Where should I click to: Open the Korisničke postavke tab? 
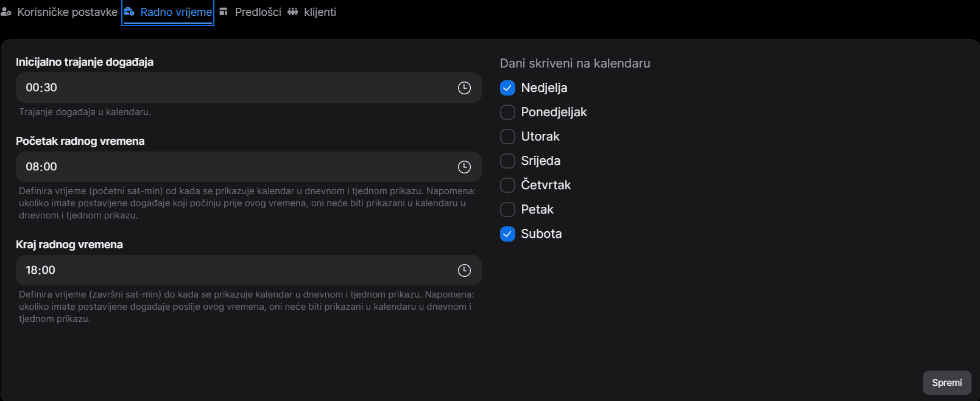click(x=67, y=12)
